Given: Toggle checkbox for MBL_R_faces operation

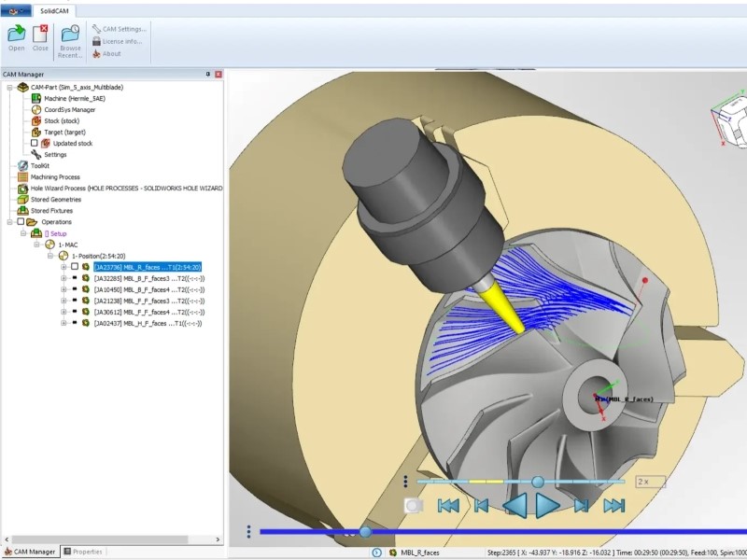Looking at the screenshot, I should tap(75, 266).
